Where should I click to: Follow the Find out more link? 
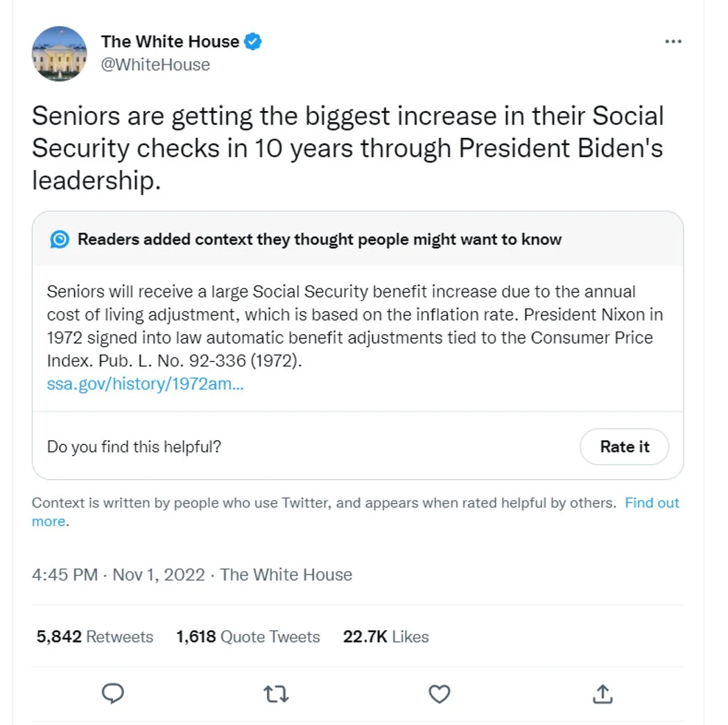[652, 503]
